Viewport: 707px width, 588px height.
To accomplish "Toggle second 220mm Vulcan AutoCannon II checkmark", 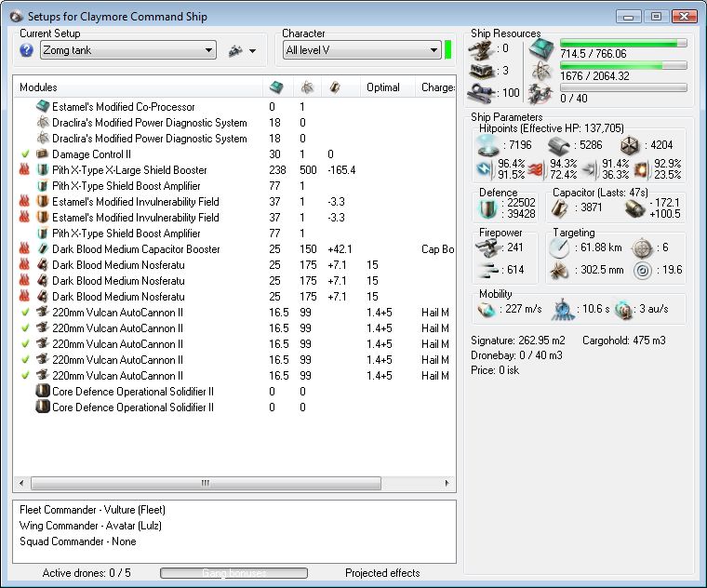I will (x=25, y=327).
